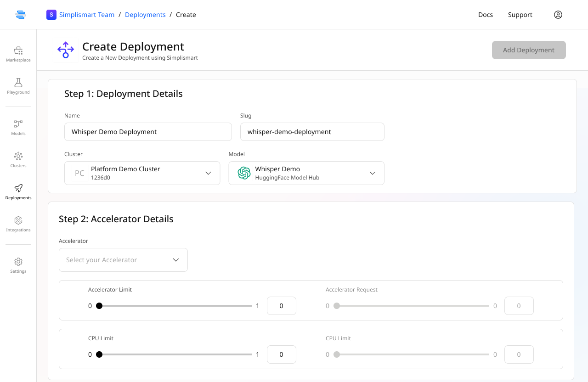The image size is (588, 382).
Task: Click the disabled right-side CPU Limit slider handle
Action: (x=337, y=354)
